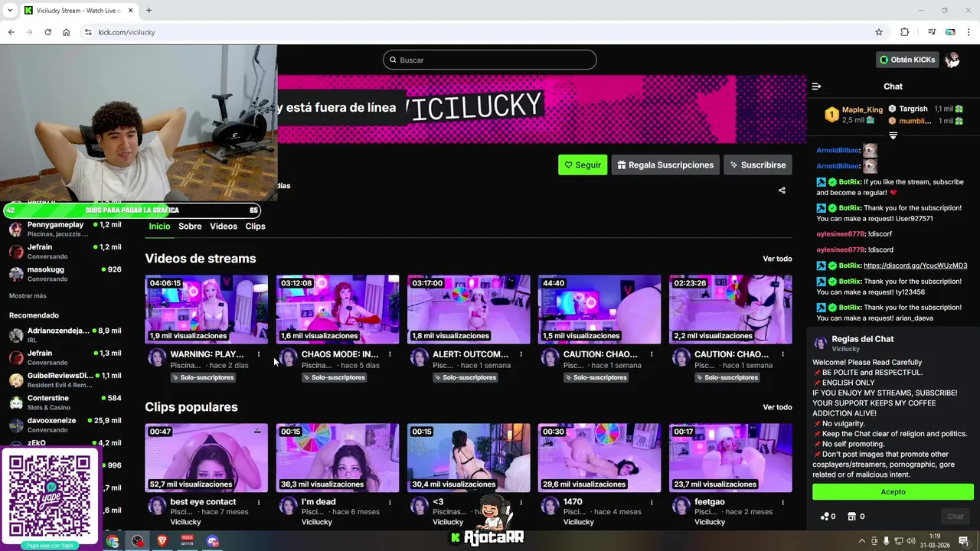Open Discord from the taskbar

tap(213, 541)
